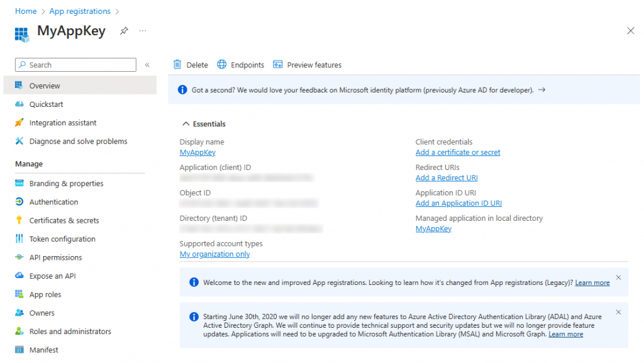Click the Add a certificate or secret link
644x363 pixels.
(458, 152)
